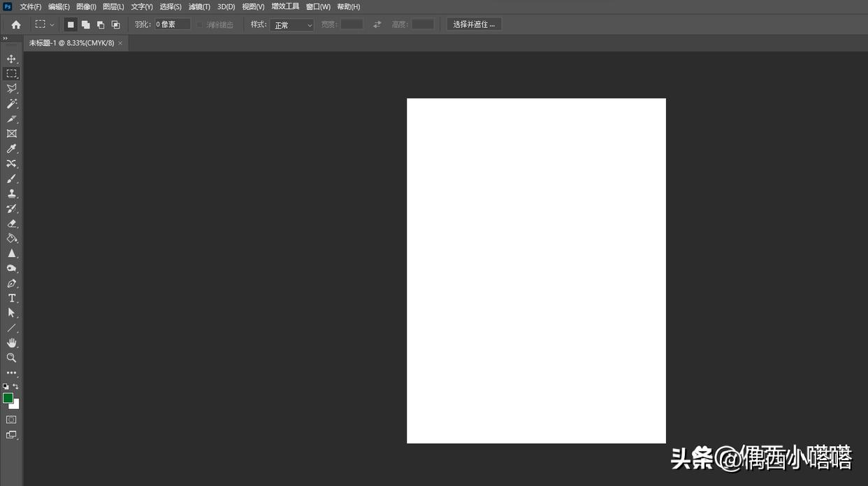The width and height of the screenshot is (868, 486).
Task: Select the Brush tool
Action: 11,179
